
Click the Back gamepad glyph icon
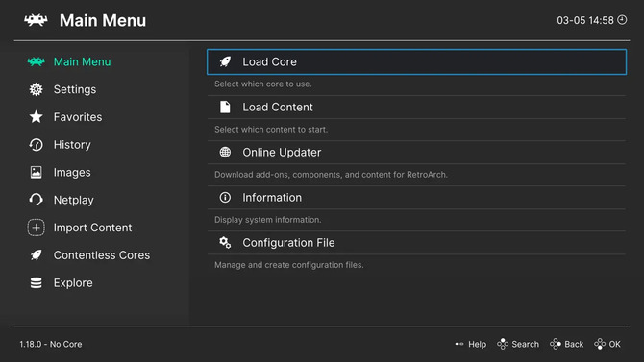tap(556, 344)
